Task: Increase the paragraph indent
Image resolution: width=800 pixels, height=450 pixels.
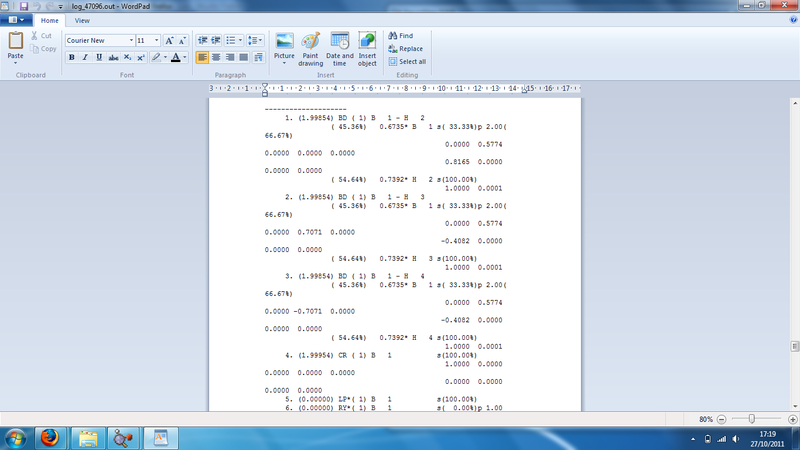Action: [216, 40]
